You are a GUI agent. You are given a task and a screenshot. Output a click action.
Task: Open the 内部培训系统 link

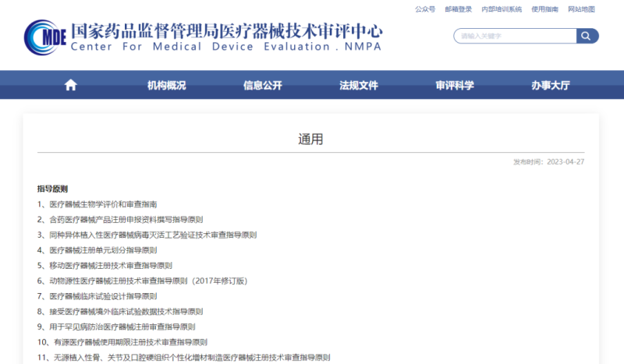[501, 9]
